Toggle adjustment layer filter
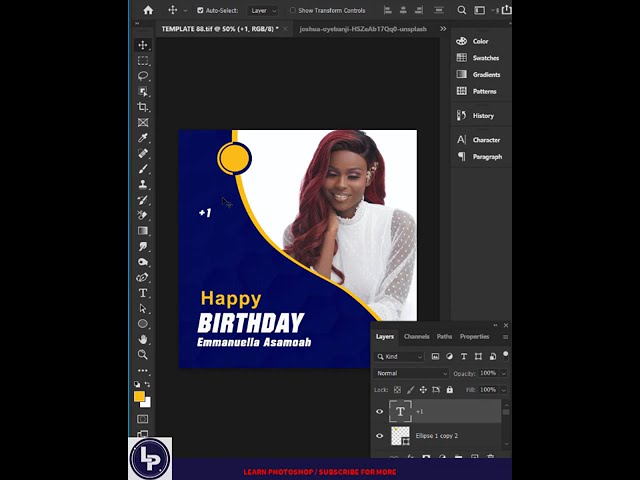Screen dimensions: 640x480 click(449, 356)
